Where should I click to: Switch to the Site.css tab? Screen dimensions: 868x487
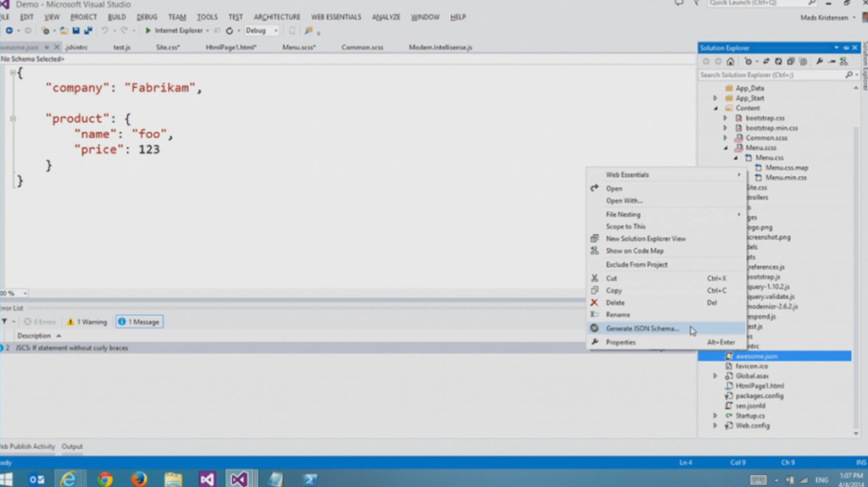coord(168,47)
